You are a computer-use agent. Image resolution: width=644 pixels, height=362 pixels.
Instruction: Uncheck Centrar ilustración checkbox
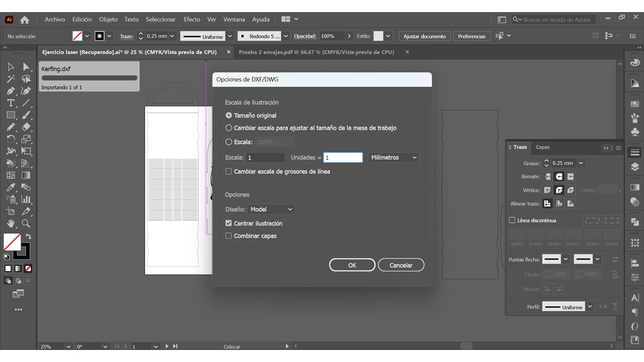pyautogui.click(x=229, y=223)
